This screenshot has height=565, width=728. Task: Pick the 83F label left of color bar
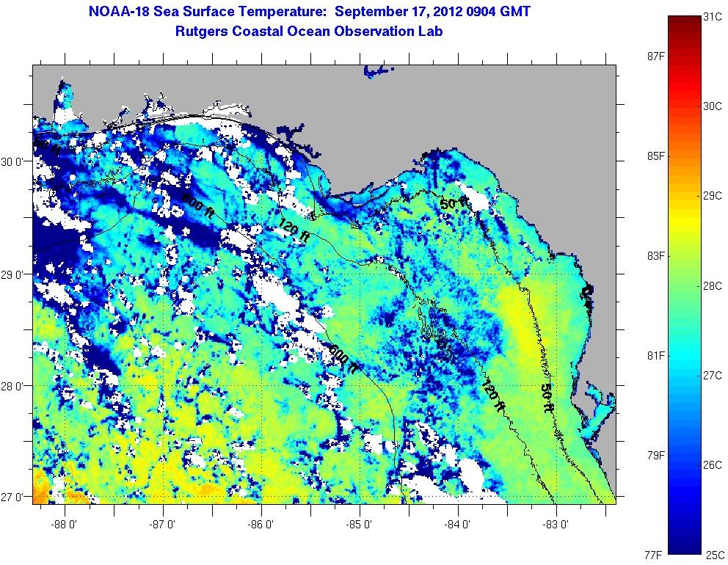click(x=655, y=256)
